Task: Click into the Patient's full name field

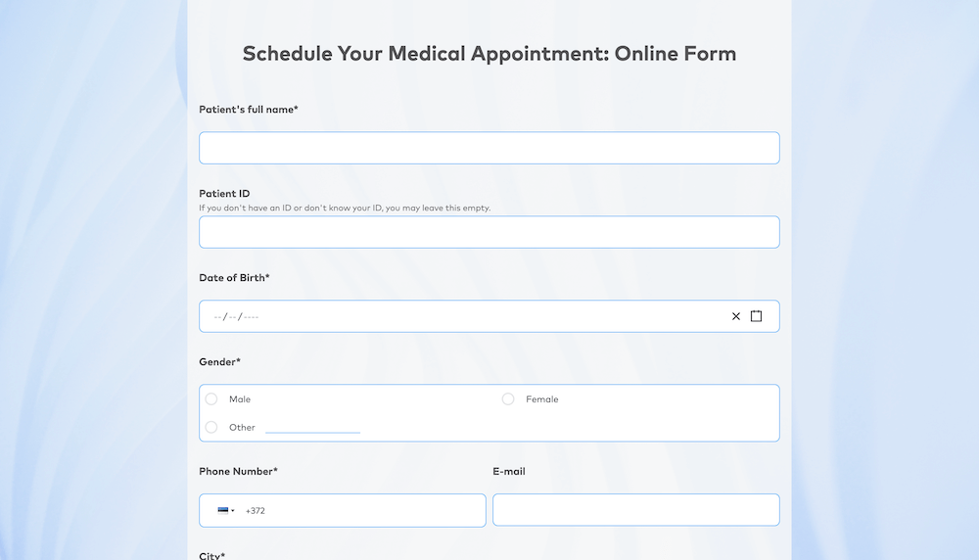Action: click(489, 148)
